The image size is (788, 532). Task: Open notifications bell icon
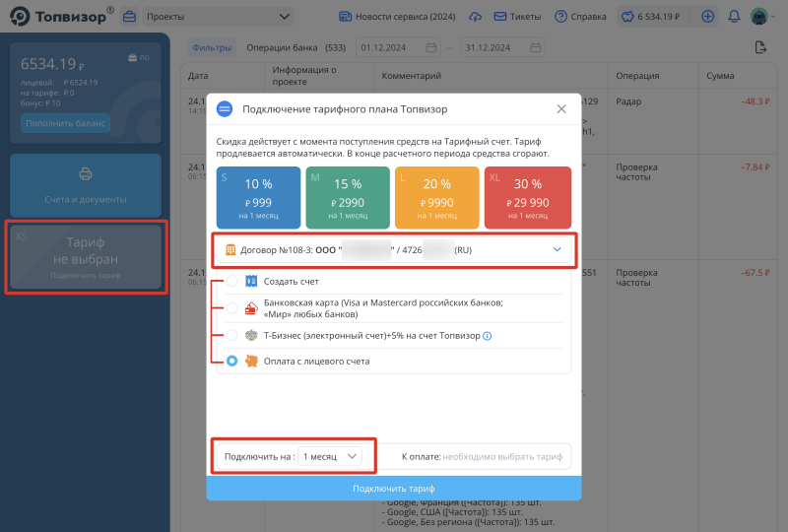pos(734,17)
